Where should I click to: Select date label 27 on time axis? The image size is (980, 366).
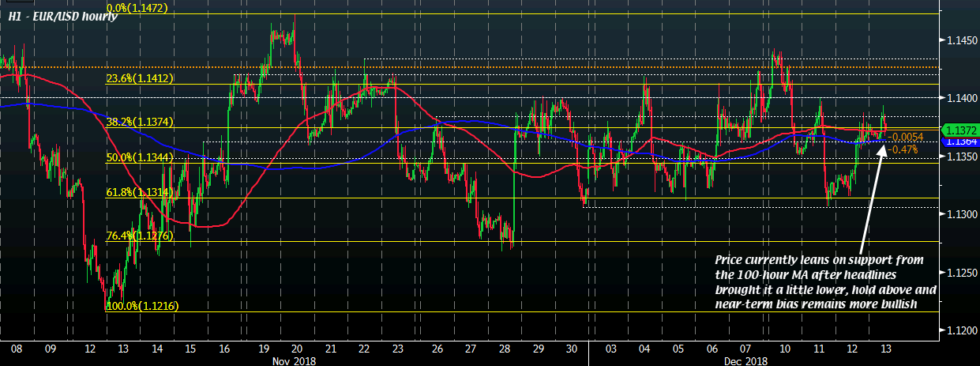click(x=471, y=349)
